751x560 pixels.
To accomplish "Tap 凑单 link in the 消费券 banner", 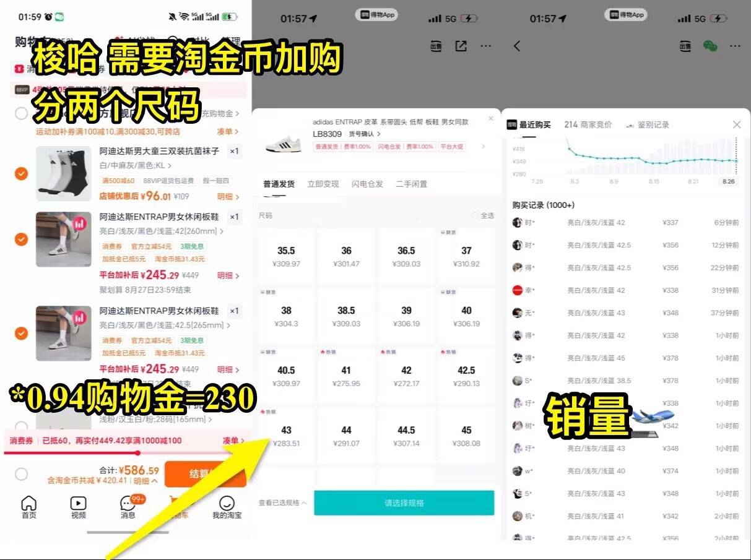I will pos(233,441).
